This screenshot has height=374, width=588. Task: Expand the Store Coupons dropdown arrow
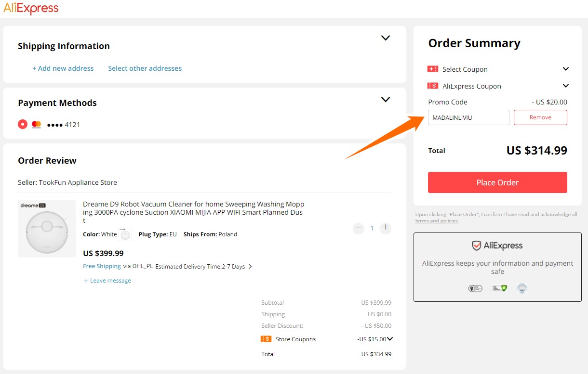tap(390, 339)
